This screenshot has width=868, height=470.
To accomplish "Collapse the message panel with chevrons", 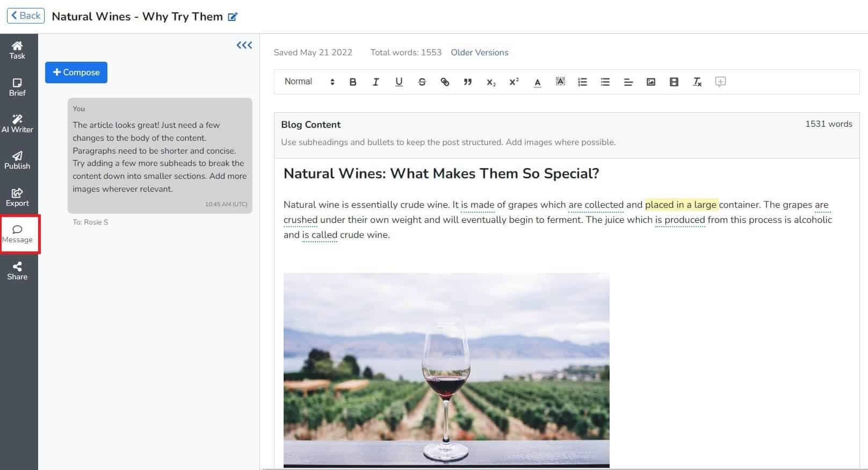I will pos(244,45).
